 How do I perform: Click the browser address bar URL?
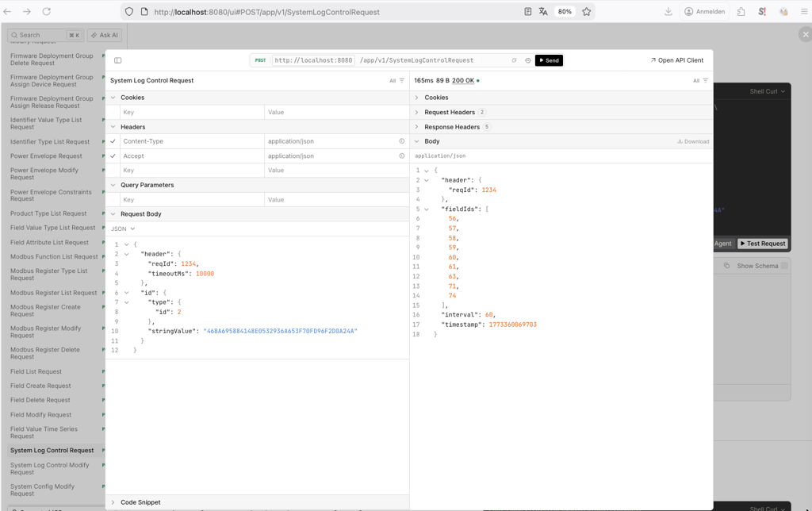tap(266, 11)
